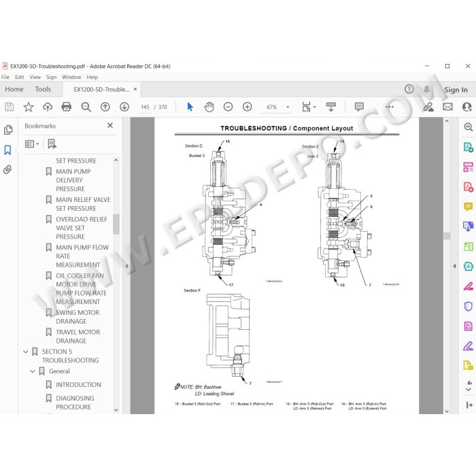Activate the selection arrow tool

coord(190,107)
